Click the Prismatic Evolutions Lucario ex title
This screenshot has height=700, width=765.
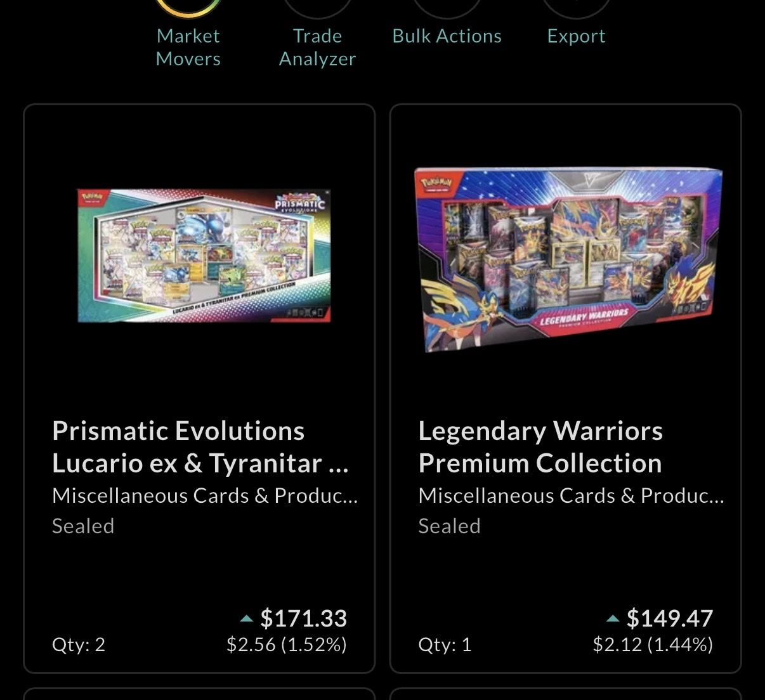click(x=200, y=447)
